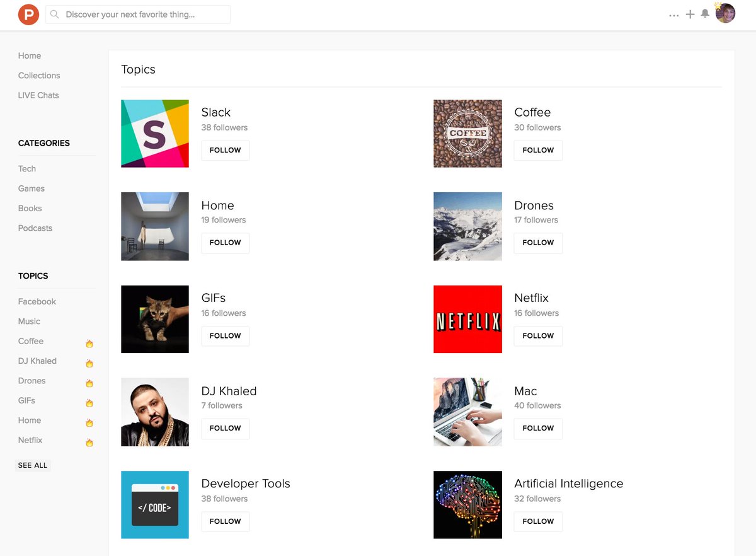Screen dimensions: 756x556
Task: Follow the Drones topic
Action: point(538,243)
